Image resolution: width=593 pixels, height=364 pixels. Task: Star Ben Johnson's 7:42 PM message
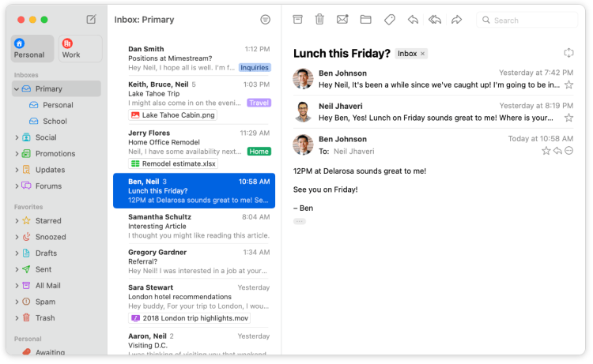(568, 85)
